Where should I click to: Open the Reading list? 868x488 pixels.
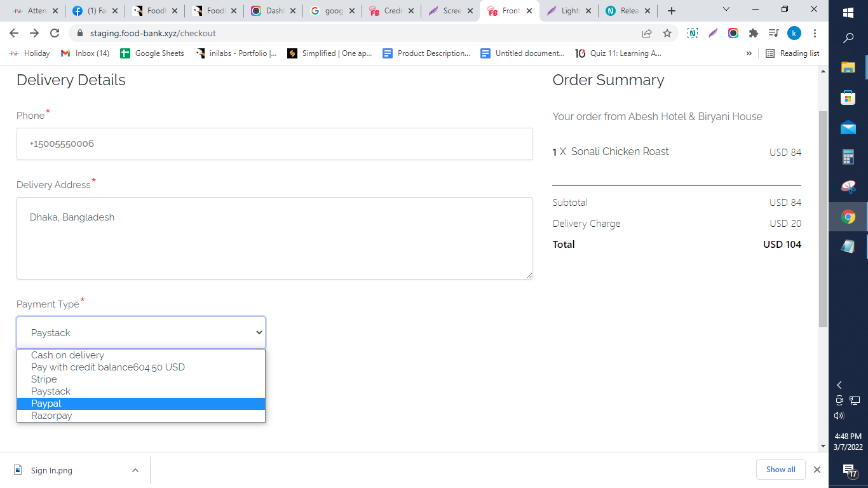tap(792, 53)
